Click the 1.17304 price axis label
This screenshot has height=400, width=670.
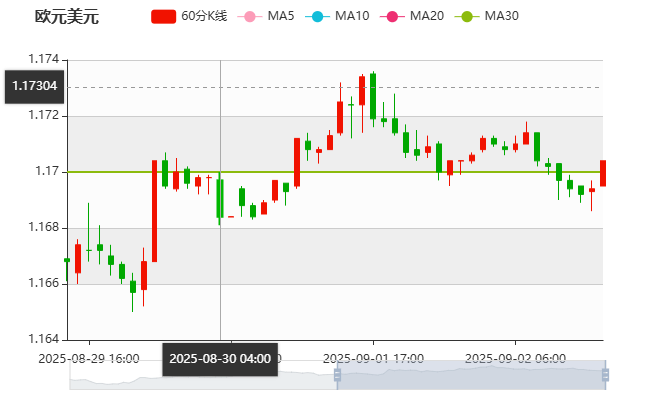tap(35, 87)
